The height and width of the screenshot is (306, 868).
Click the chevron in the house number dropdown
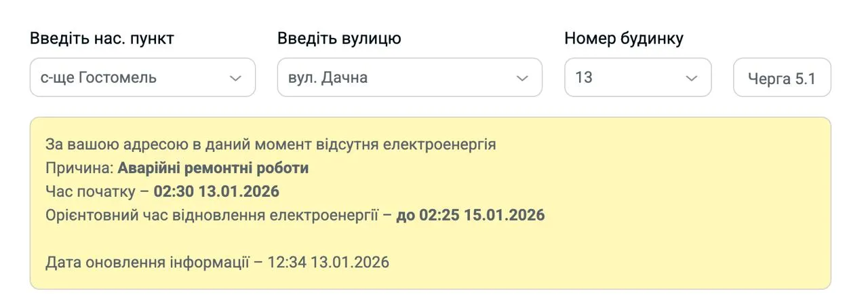pos(692,78)
